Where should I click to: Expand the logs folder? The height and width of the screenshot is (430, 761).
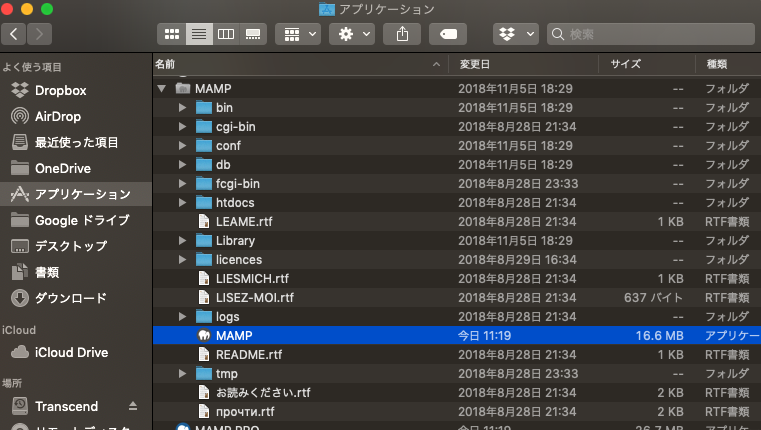(182, 316)
